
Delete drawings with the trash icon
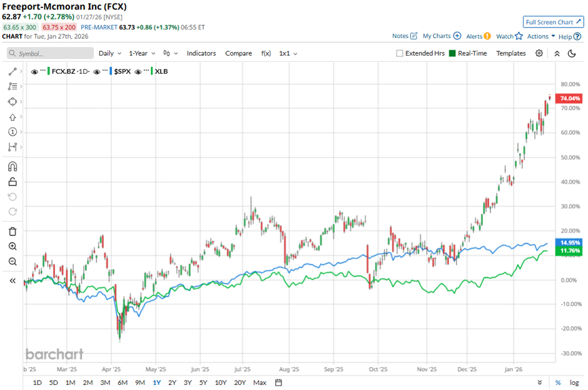click(12, 231)
